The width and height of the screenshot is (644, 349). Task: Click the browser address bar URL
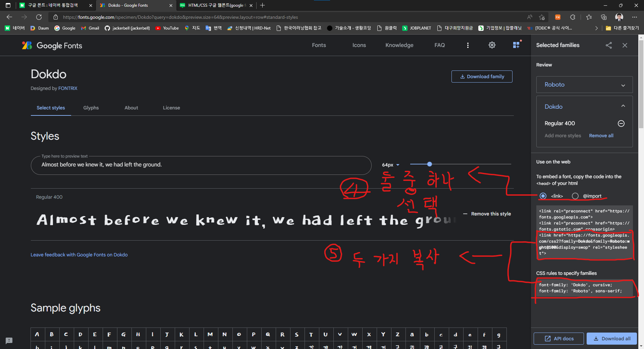[x=180, y=17]
